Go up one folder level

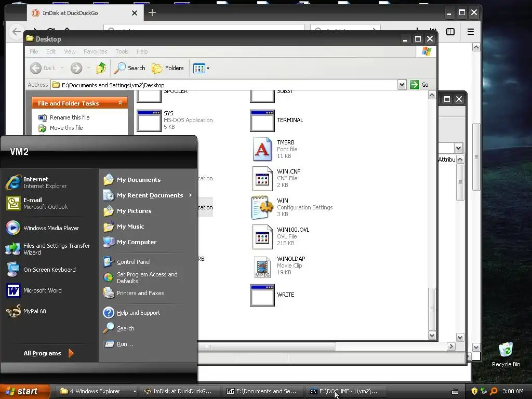tap(101, 68)
